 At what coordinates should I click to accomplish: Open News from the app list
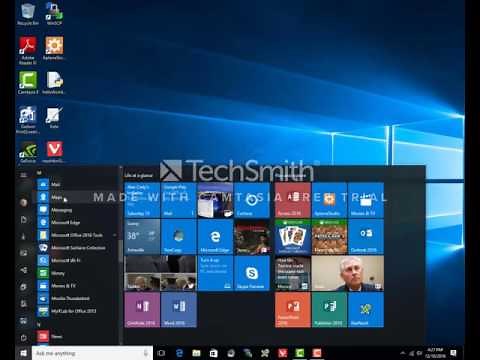coord(77,336)
